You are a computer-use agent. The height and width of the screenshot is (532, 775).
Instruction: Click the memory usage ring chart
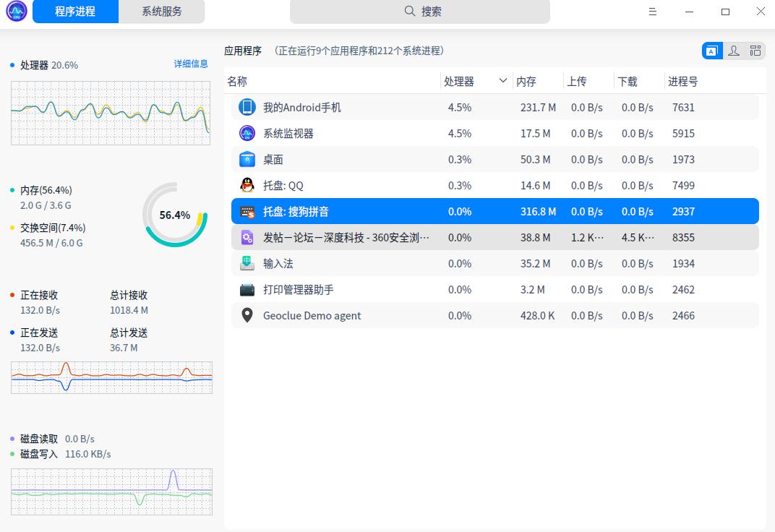(x=175, y=215)
